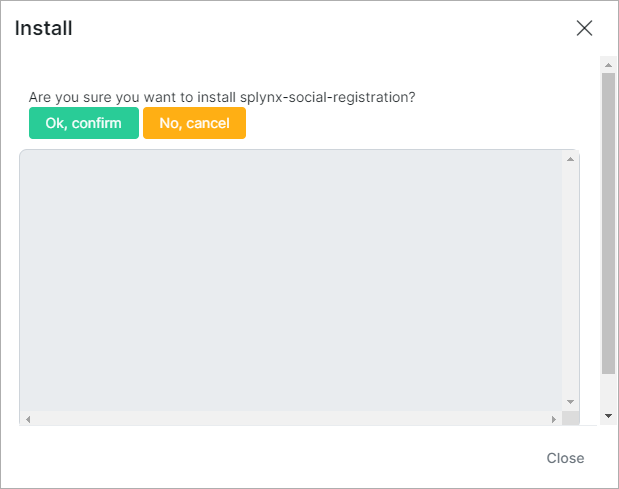Click the text area's bottom-right resize corner
619x489 pixels.
point(570,418)
